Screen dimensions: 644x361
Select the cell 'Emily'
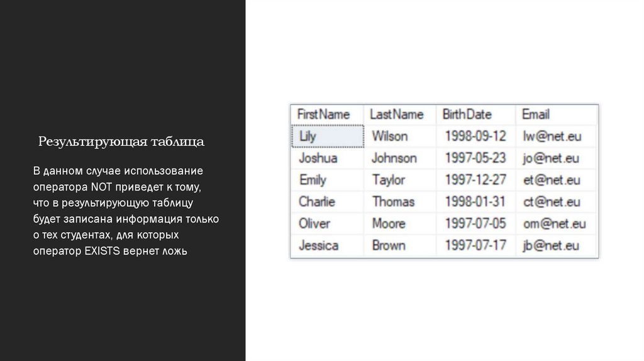point(327,180)
